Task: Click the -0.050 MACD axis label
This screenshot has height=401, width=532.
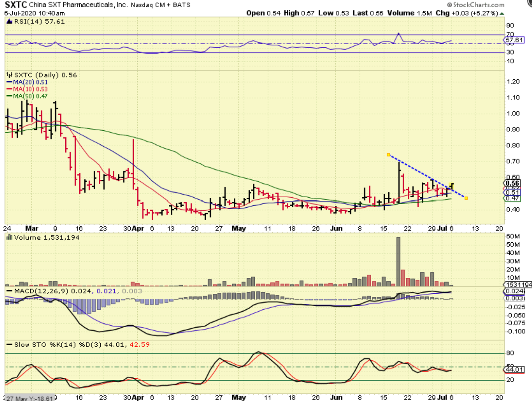Action: pyautogui.click(x=516, y=315)
